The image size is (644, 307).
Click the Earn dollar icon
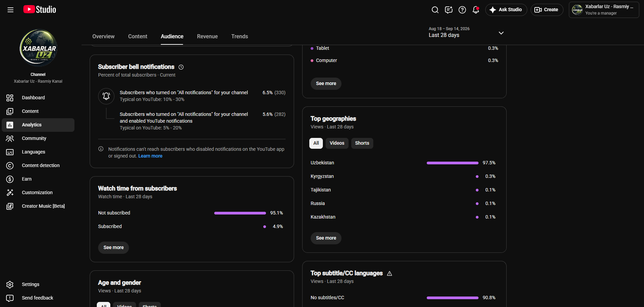(10, 179)
